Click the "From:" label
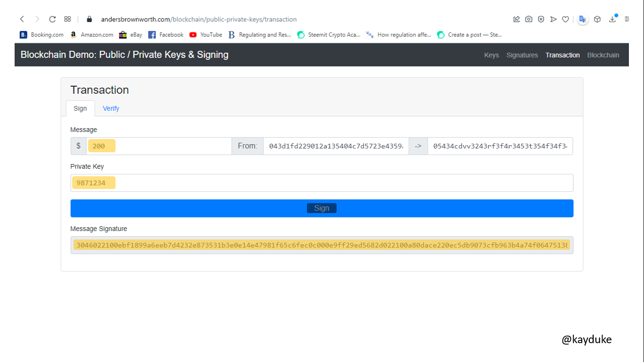The image size is (644, 362). (248, 146)
